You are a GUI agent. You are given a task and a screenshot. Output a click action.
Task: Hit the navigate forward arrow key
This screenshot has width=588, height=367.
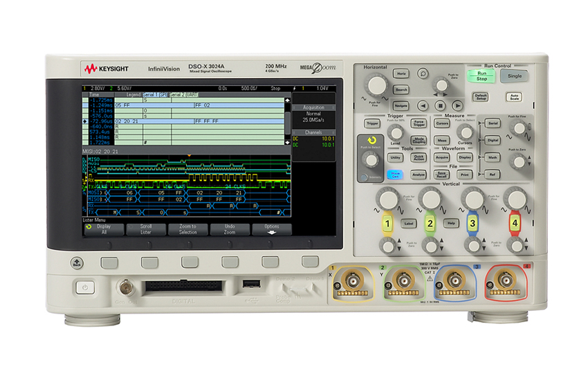pos(457,106)
